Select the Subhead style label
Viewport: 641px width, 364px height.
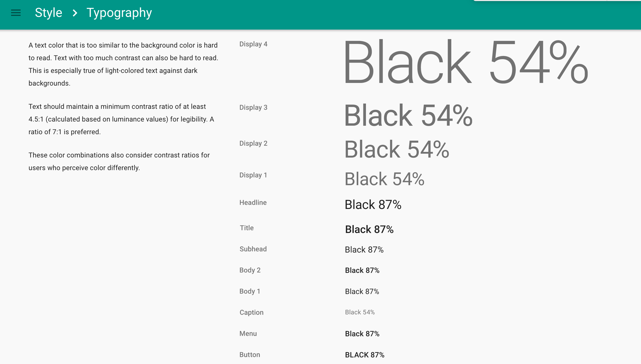pos(253,249)
